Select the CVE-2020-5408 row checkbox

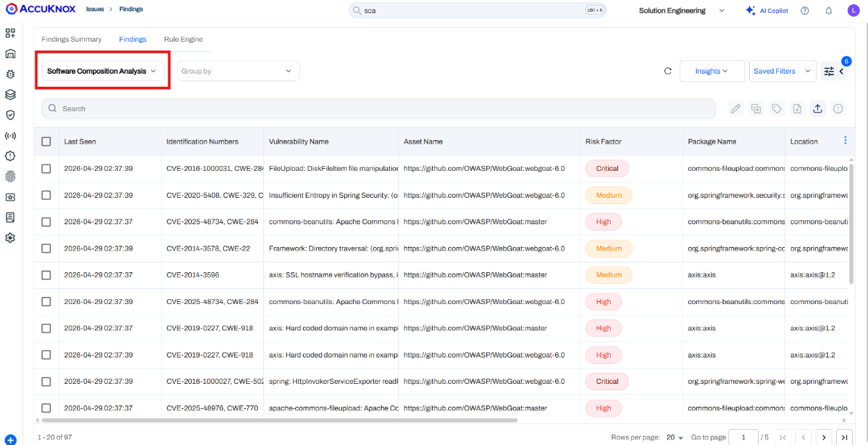coord(47,195)
